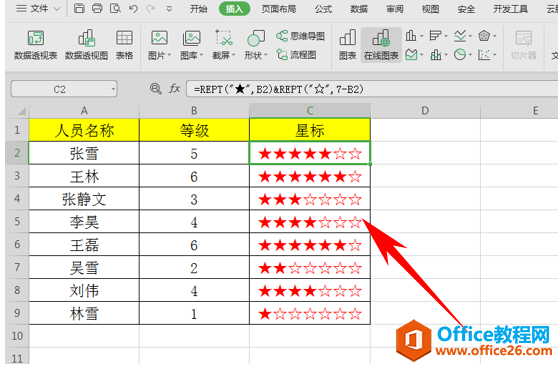Click the fx insert function icon
This screenshot has width=559, height=368.
click(x=174, y=88)
